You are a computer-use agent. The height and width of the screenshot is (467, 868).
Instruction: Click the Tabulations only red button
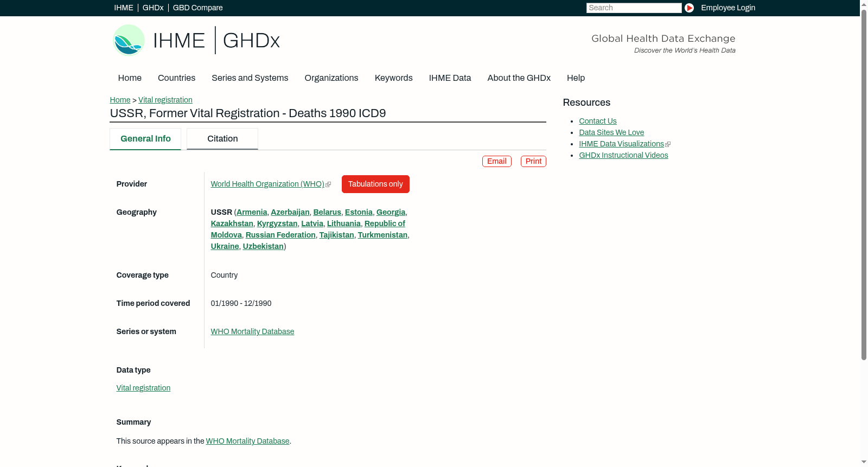[x=375, y=184]
